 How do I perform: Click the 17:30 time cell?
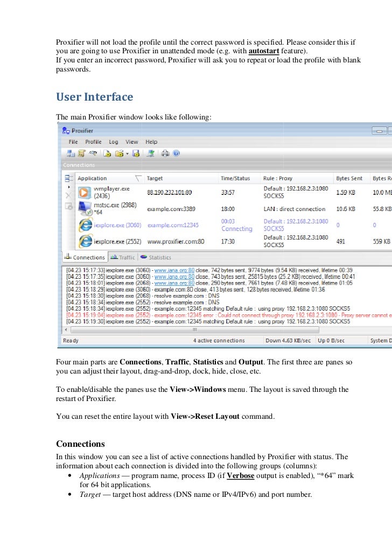click(x=228, y=241)
